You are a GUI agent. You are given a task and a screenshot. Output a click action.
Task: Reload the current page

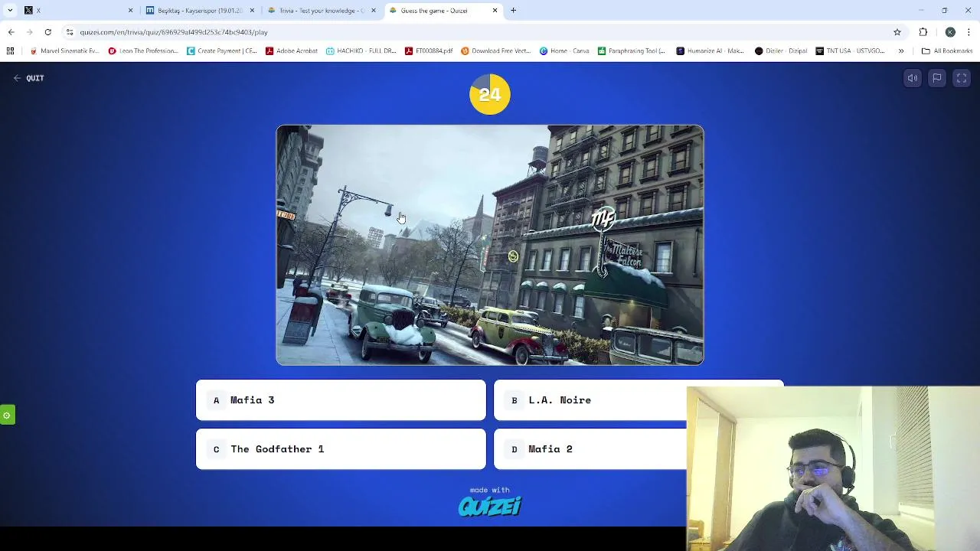[47, 32]
